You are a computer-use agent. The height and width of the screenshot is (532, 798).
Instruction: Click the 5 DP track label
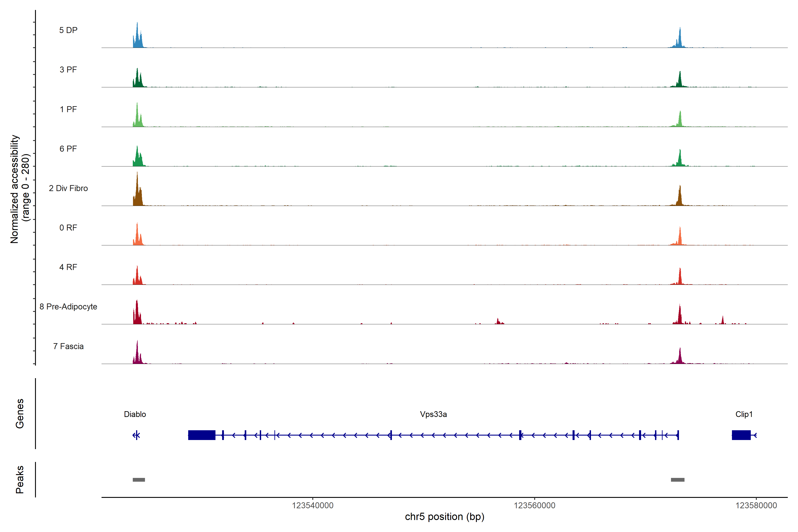tap(68, 30)
